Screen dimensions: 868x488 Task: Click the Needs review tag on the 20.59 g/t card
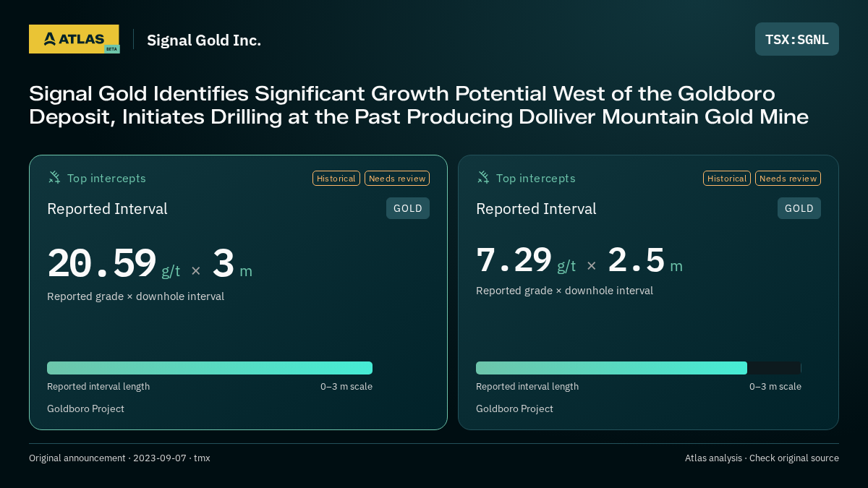click(x=397, y=179)
